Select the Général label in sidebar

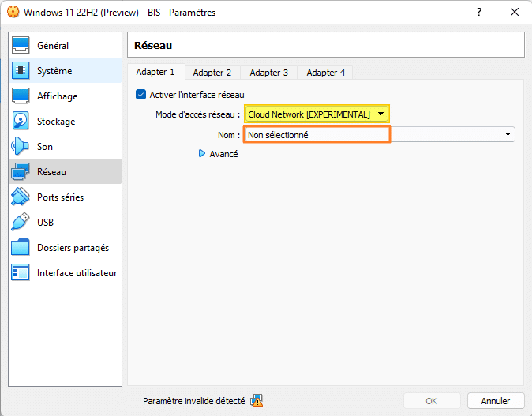(x=53, y=46)
